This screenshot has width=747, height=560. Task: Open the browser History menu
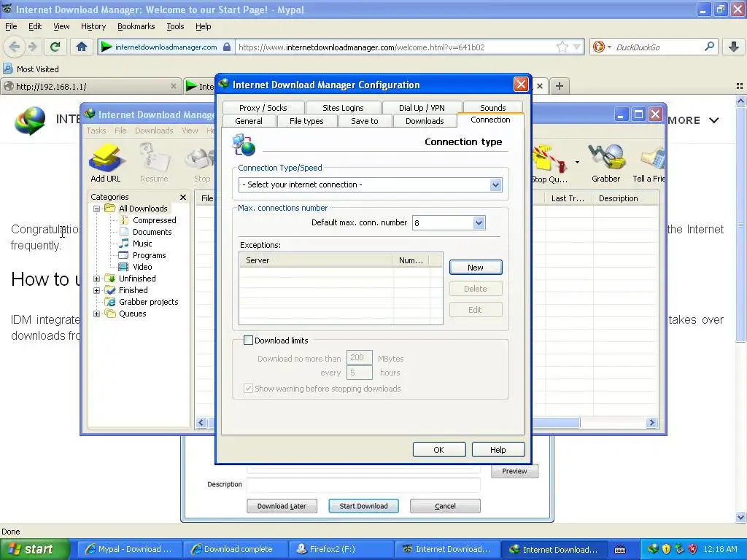coord(93,26)
